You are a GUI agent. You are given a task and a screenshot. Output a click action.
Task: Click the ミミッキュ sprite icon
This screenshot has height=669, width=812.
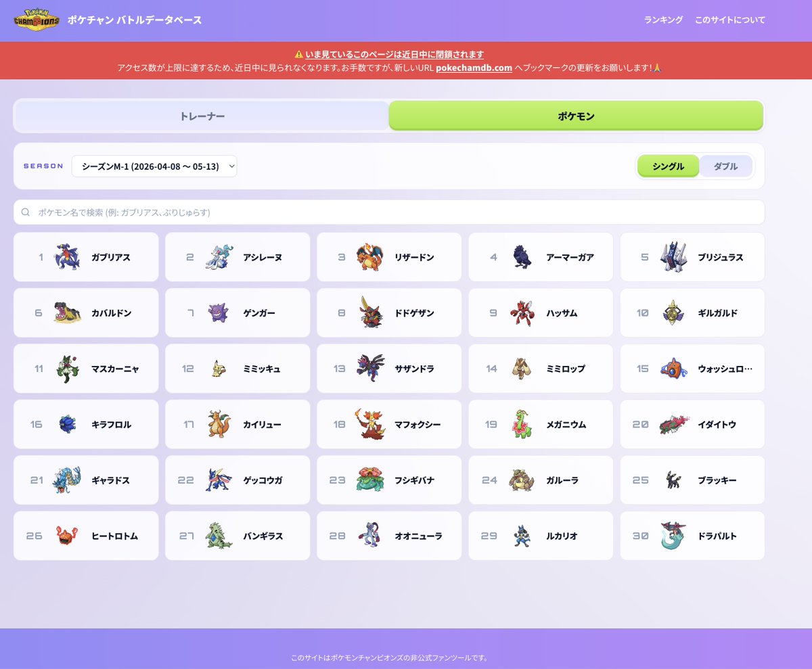click(219, 369)
